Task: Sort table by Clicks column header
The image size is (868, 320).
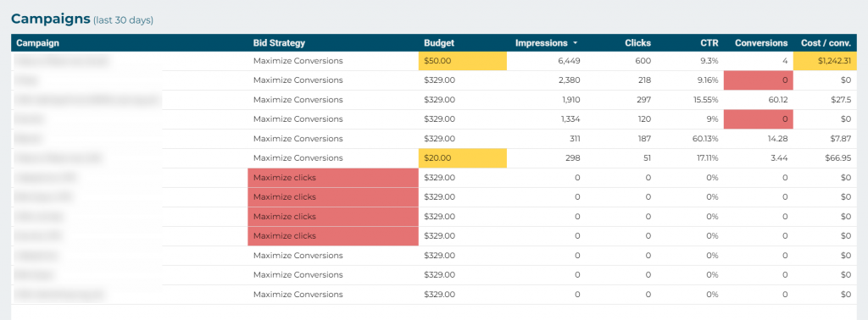Action: click(637, 42)
